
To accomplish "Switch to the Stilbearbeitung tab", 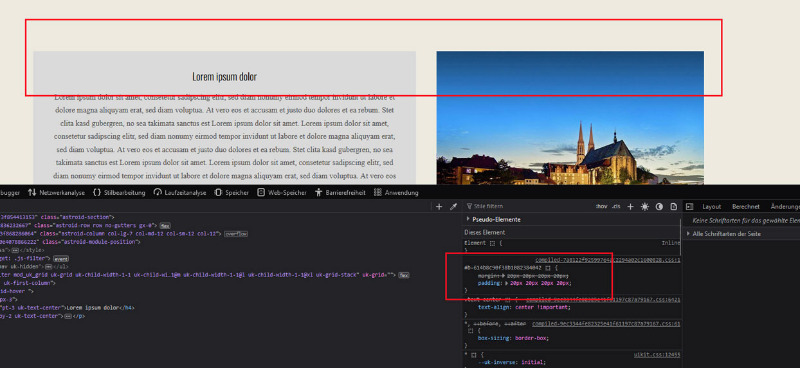I will tap(119, 192).
